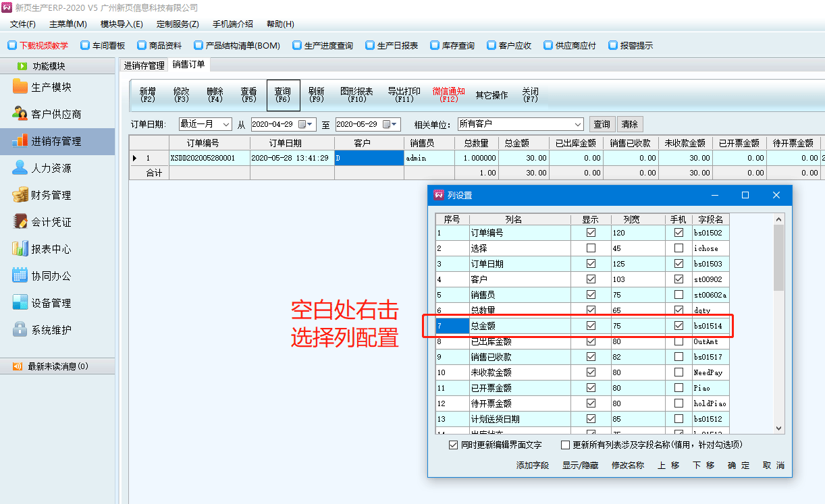The width and height of the screenshot is (825, 504).
Task: Enable 更新所有列表涉及字段名称 checkbox
Action: [x=566, y=445]
